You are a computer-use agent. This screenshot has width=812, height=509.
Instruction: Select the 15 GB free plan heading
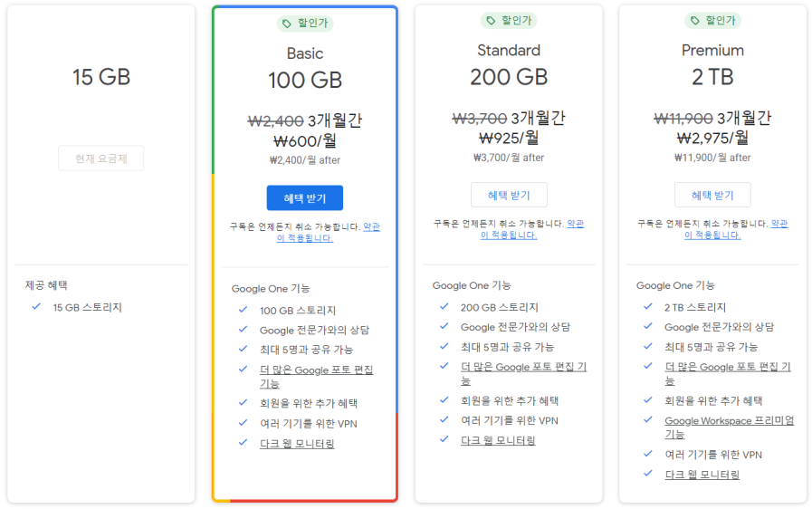point(101,77)
